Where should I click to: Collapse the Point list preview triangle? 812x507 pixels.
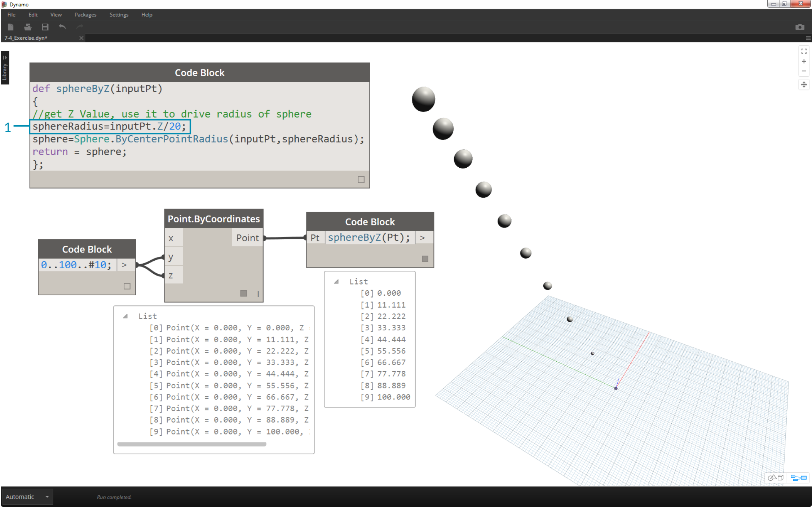tap(125, 316)
